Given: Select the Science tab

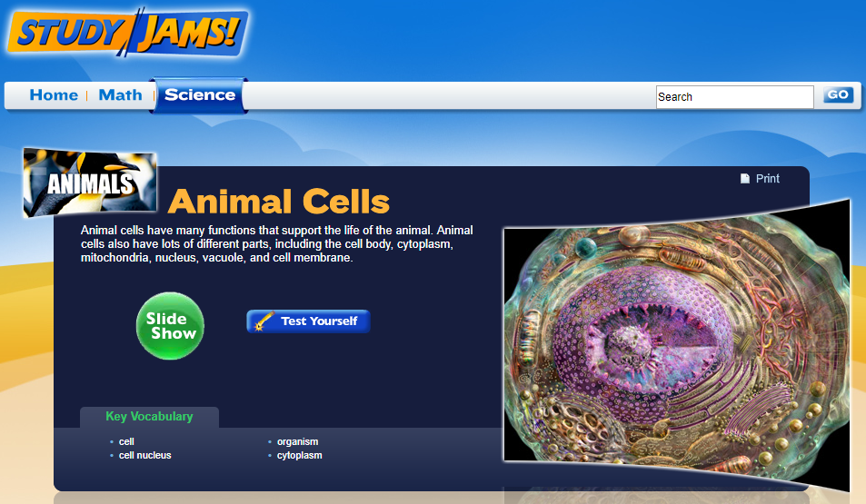Looking at the screenshot, I should [199, 95].
